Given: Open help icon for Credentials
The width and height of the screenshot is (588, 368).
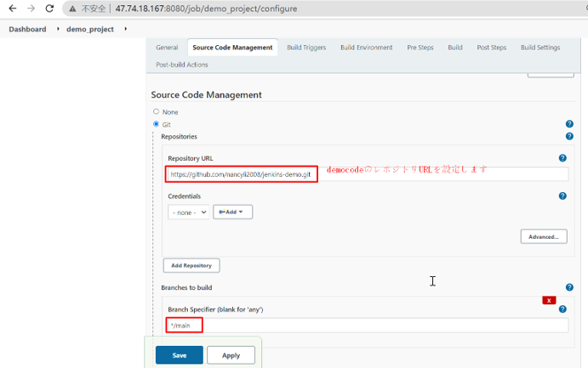Looking at the screenshot, I should pos(562,195).
